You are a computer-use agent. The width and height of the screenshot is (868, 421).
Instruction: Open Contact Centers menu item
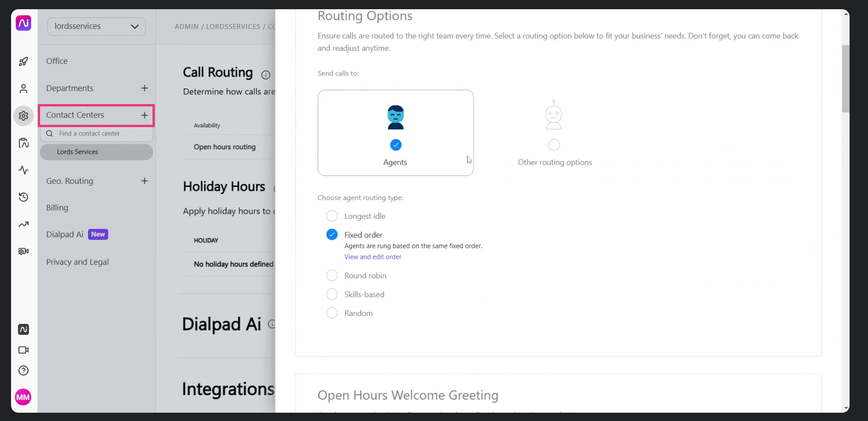[75, 115]
